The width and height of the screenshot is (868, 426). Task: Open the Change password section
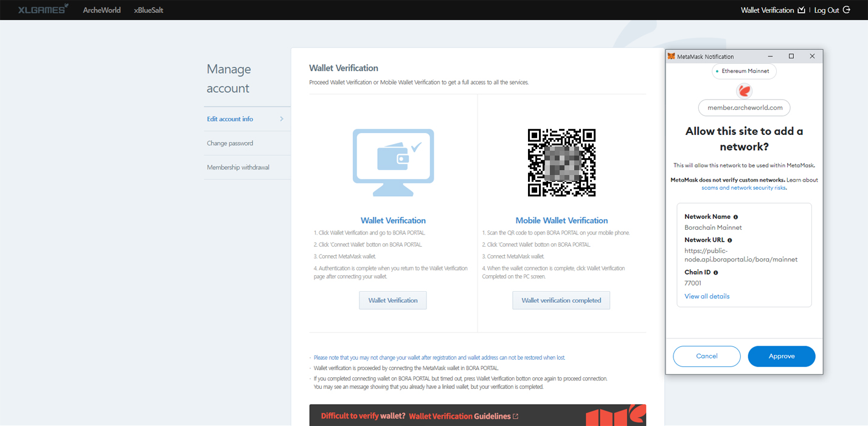click(x=230, y=143)
